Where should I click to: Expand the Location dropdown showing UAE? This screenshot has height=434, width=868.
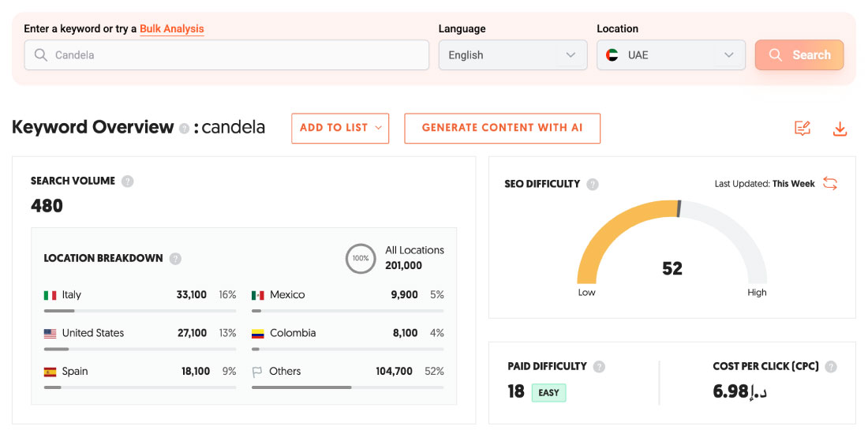(671, 55)
